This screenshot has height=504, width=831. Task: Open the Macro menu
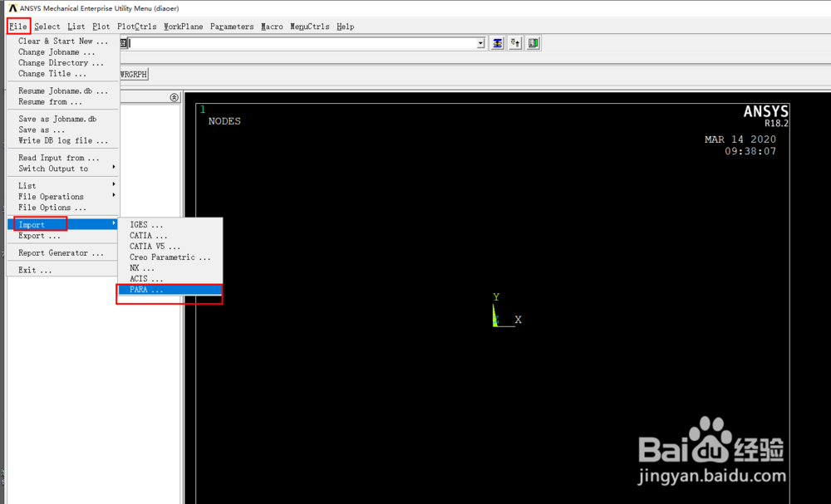point(272,27)
